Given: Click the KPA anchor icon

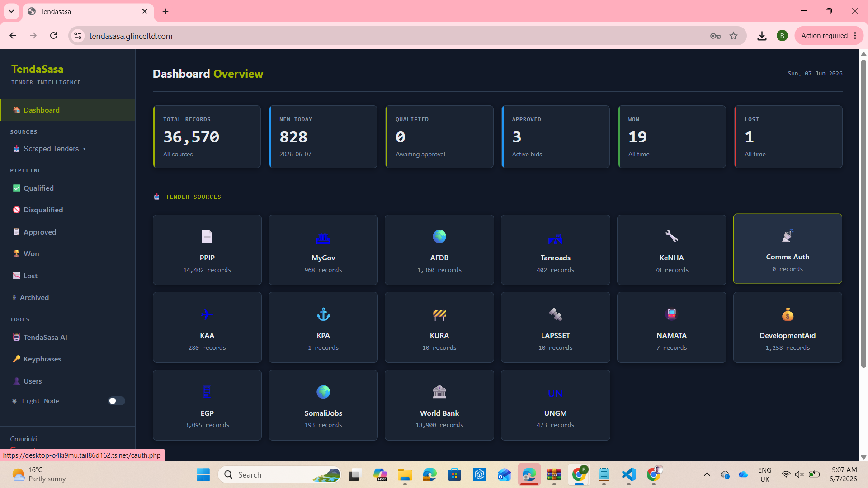Looking at the screenshot, I should click(323, 314).
